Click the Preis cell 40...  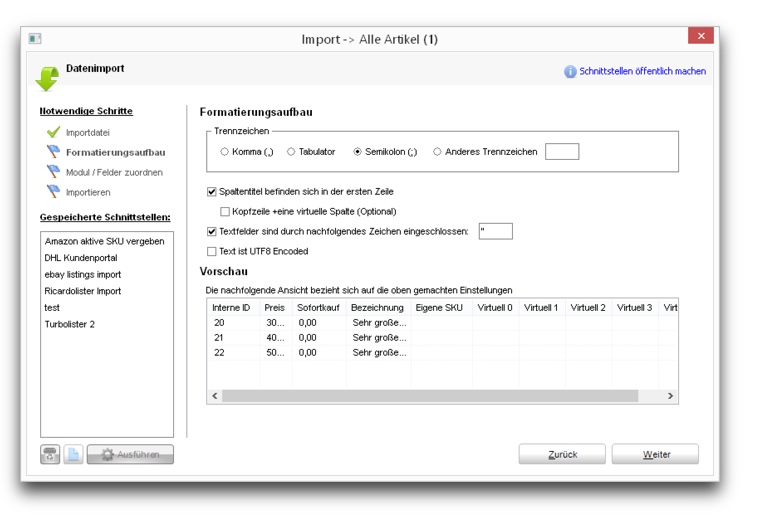(x=276, y=337)
